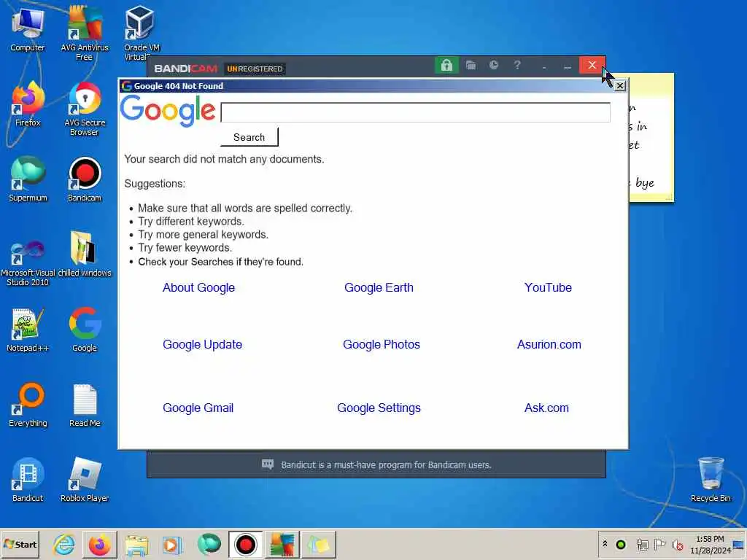Open the Computer desktop icon
747x560 pixels.
click(x=28, y=29)
